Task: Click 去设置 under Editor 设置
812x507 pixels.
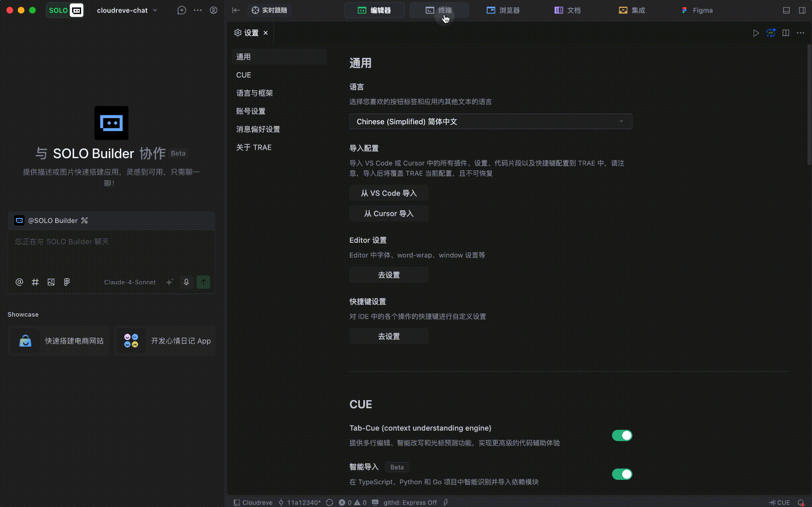Action: pyautogui.click(x=389, y=275)
